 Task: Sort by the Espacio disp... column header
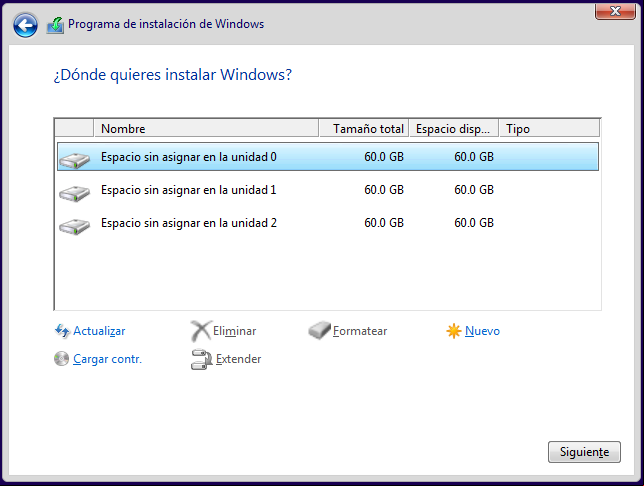point(454,129)
